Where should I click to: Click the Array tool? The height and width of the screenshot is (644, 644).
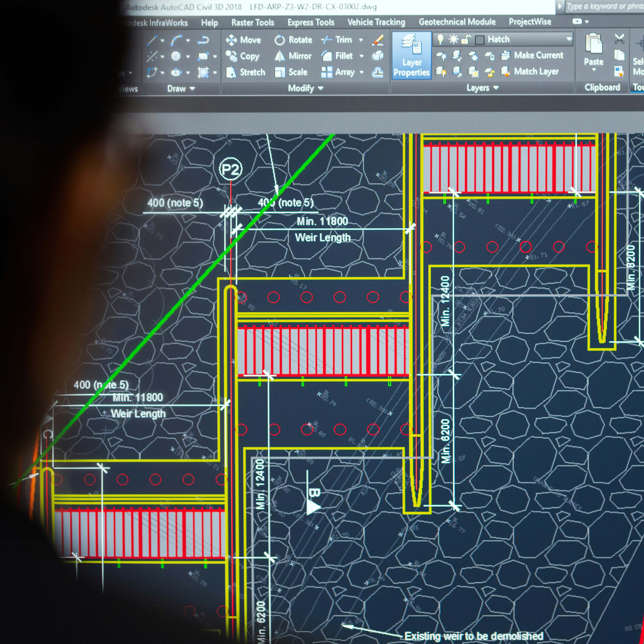[338, 72]
